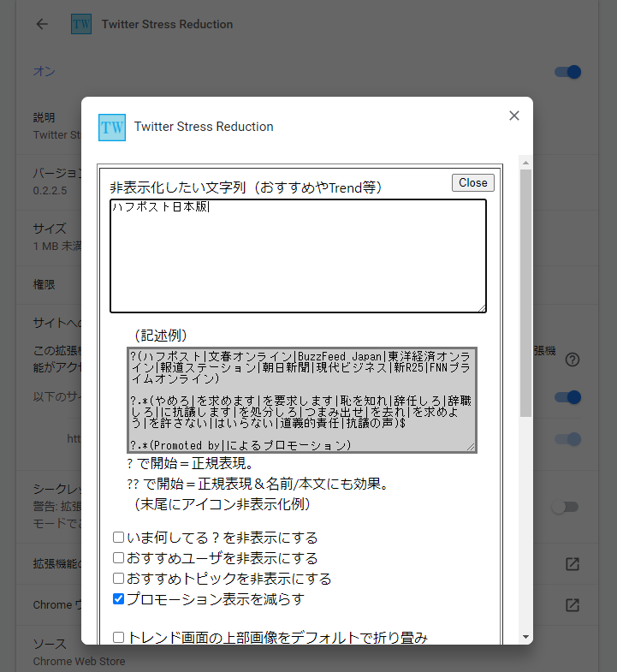Check いま何してる？を非表示にする checkbox
The height and width of the screenshot is (672, 617).
click(118, 537)
